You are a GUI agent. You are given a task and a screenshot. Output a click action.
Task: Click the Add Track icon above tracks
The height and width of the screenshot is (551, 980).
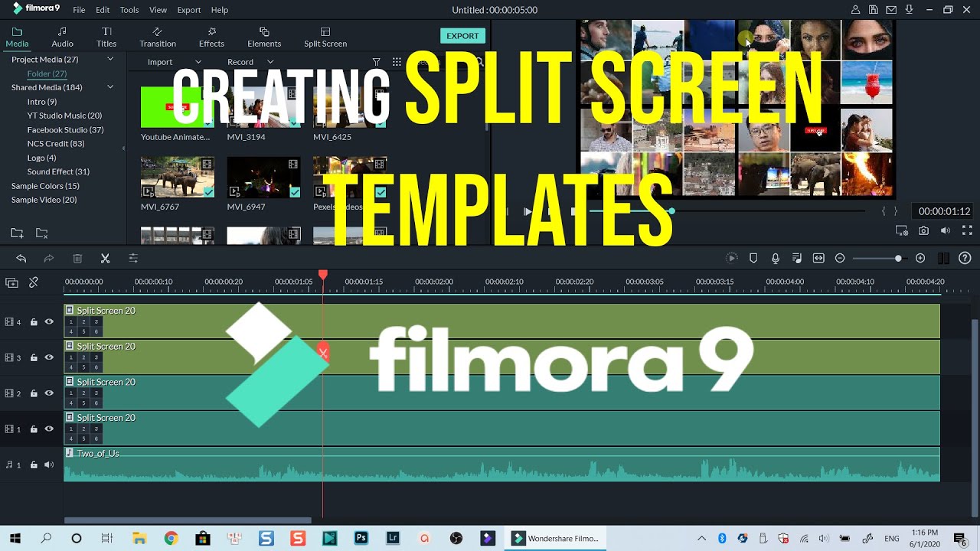tap(11, 282)
